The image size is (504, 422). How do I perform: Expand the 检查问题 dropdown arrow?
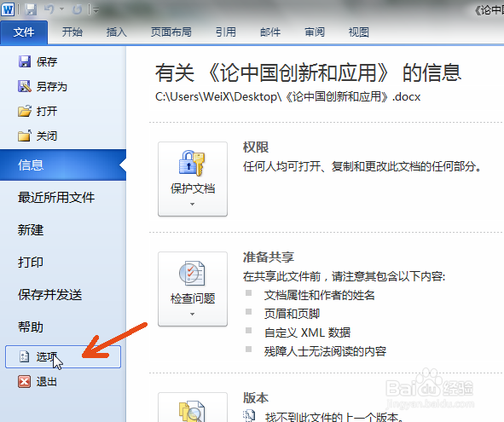coord(192,314)
